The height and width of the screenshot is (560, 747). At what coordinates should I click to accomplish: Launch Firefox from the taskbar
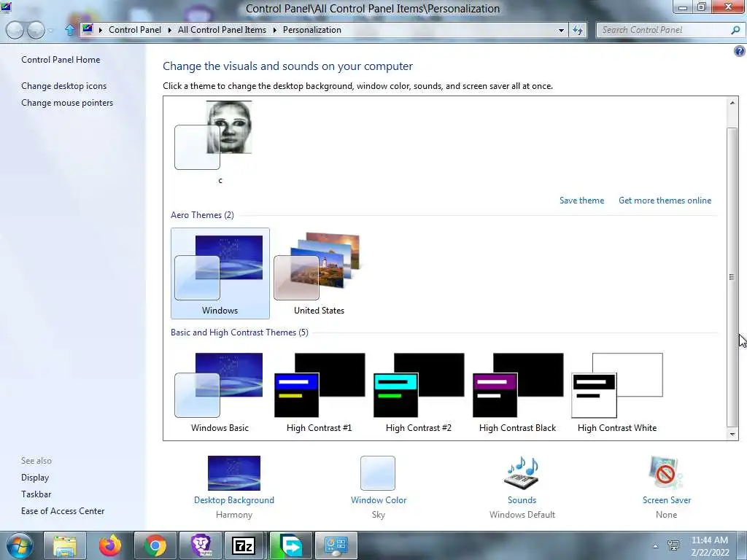[x=110, y=545]
